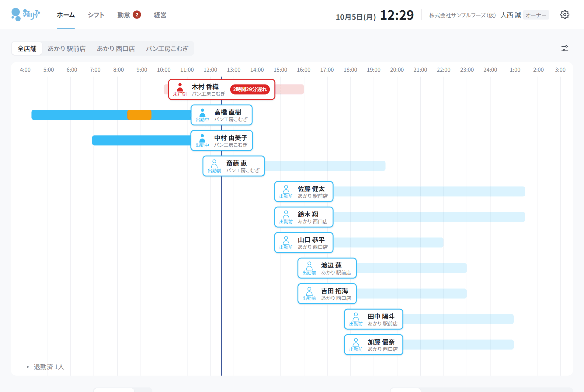Open 木村 香織's name on her card

(205, 87)
